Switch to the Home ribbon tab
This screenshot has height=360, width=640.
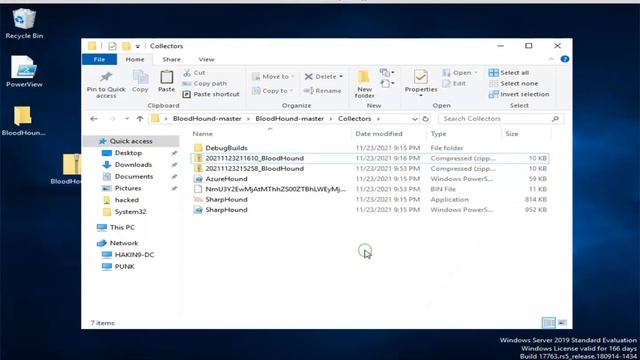135,59
